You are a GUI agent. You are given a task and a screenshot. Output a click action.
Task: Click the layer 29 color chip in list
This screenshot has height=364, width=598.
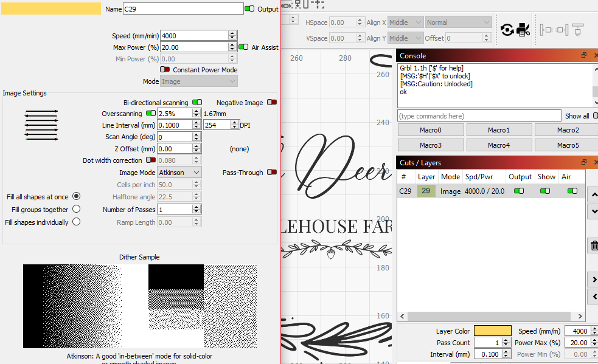[426, 191]
